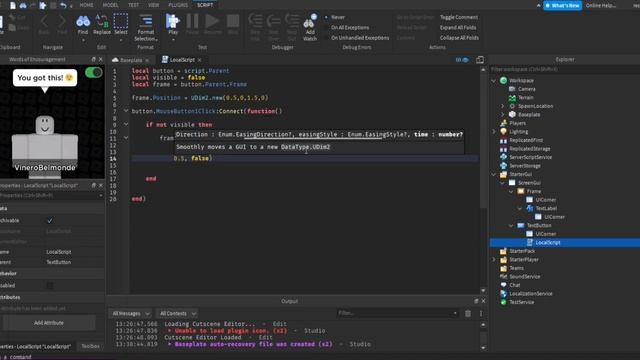The width and height of the screenshot is (640, 360).
Task: Expand the StarterPlayer tree node
Action: (x=493, y=260)
